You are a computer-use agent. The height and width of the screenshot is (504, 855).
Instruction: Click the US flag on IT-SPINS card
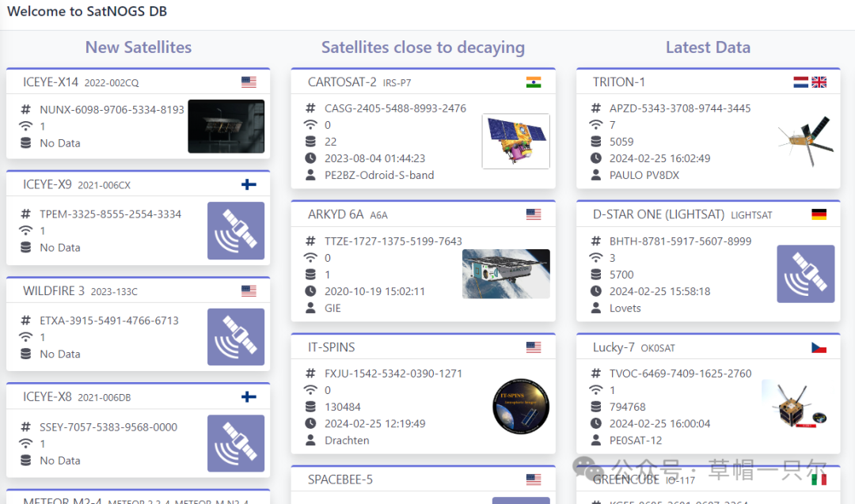pos(534,347)
